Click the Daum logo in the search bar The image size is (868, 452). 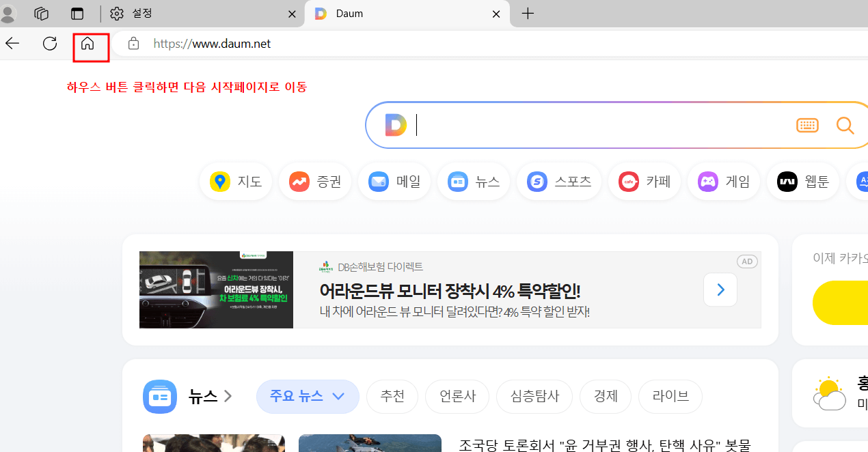pyautogui.click(x=395, y=125)
